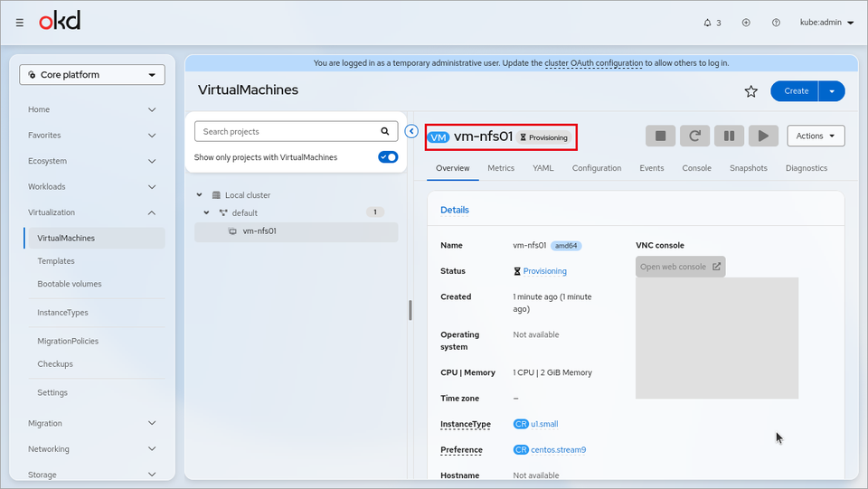The image size is (868, 489).
Task: Switch to the YAML tab
Action: 543,168
